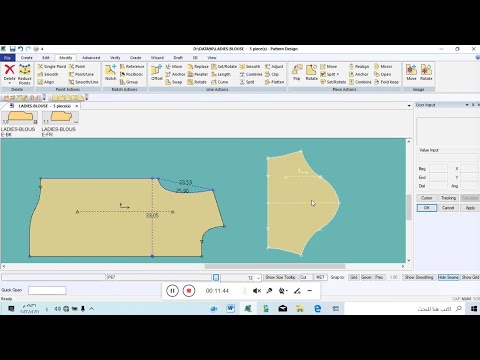Select the Reduce Points tool

[25, 74]
